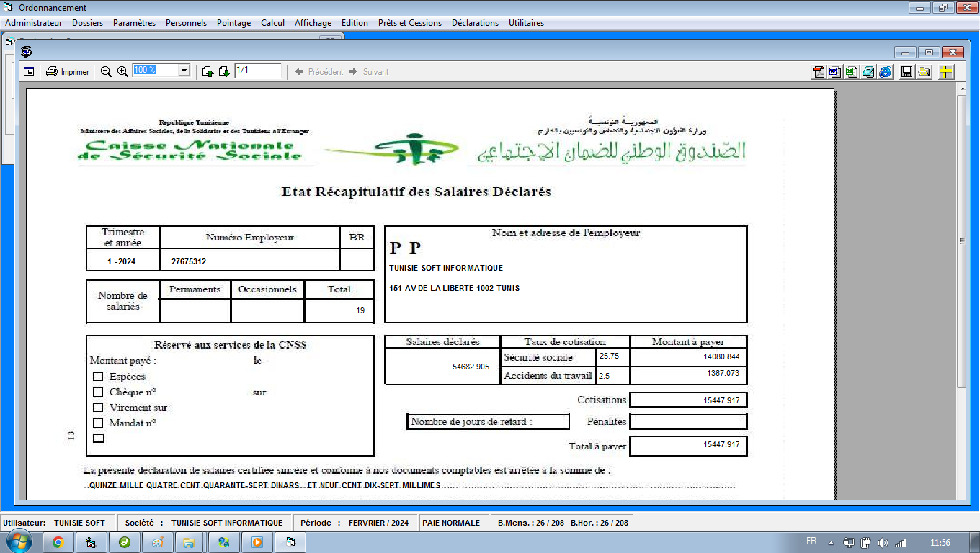The width and height of the screenshot is (980, 553).
Task: Toggle the group tree panel icon
Action: [29, 71]
